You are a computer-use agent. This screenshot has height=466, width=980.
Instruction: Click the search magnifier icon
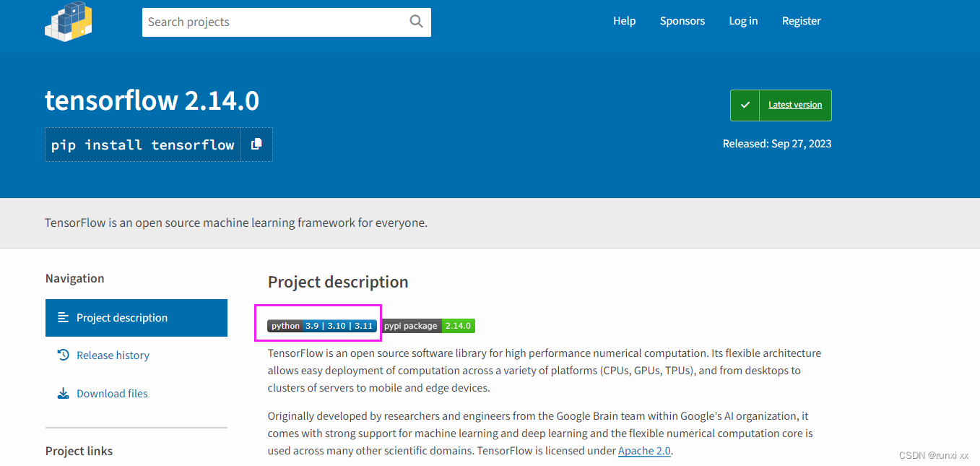point(416,22)
